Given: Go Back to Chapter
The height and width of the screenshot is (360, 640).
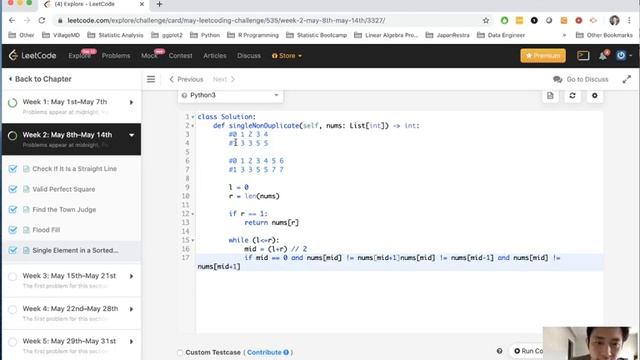Looking at the screenshot, I should click(40, 79).
